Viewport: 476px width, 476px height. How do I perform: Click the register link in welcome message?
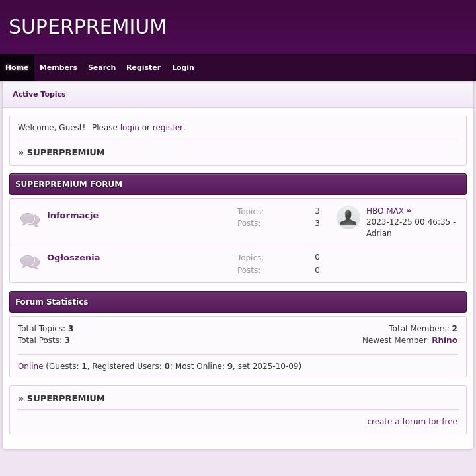(x=168, y=128)
